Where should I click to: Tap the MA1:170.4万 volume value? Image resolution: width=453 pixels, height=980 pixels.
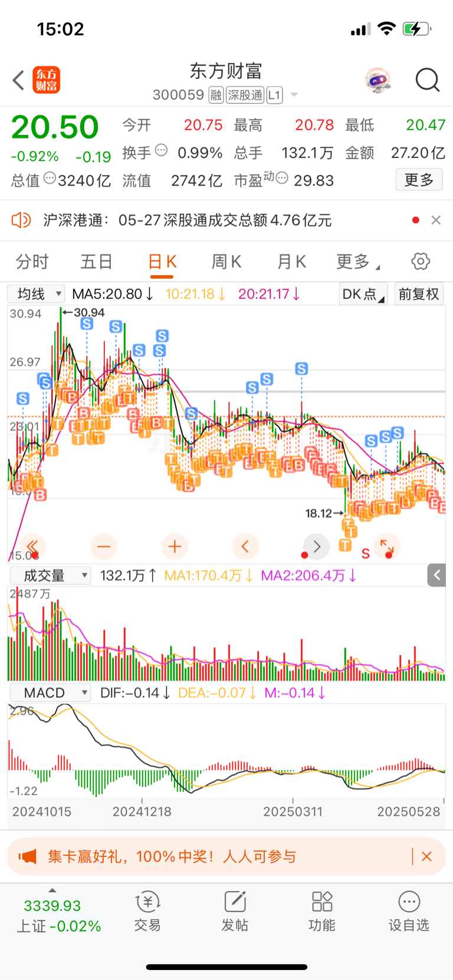point(209,576)
